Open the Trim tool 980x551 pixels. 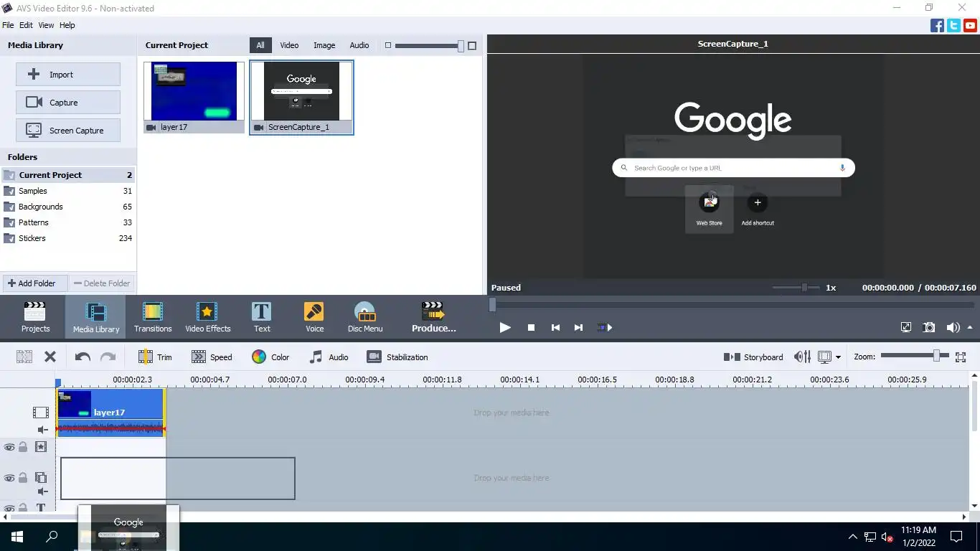tap(155, 357)
